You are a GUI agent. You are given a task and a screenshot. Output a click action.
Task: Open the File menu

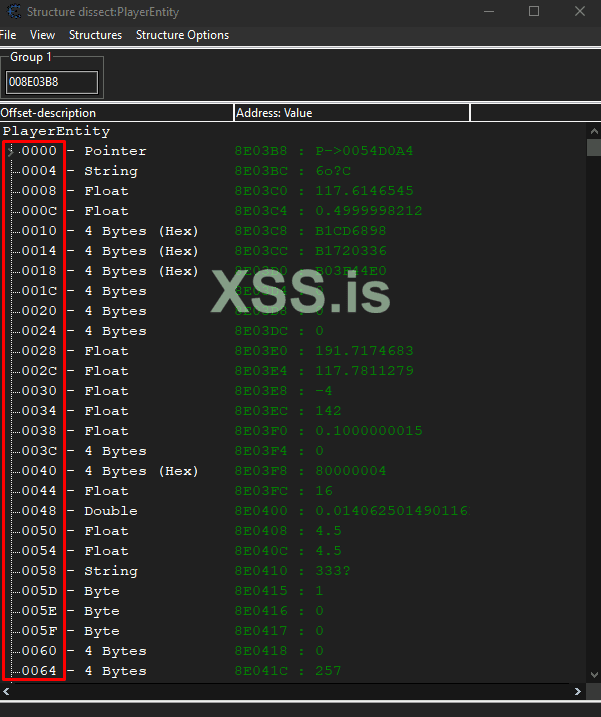pyautogui.click(x=8, y=35)
